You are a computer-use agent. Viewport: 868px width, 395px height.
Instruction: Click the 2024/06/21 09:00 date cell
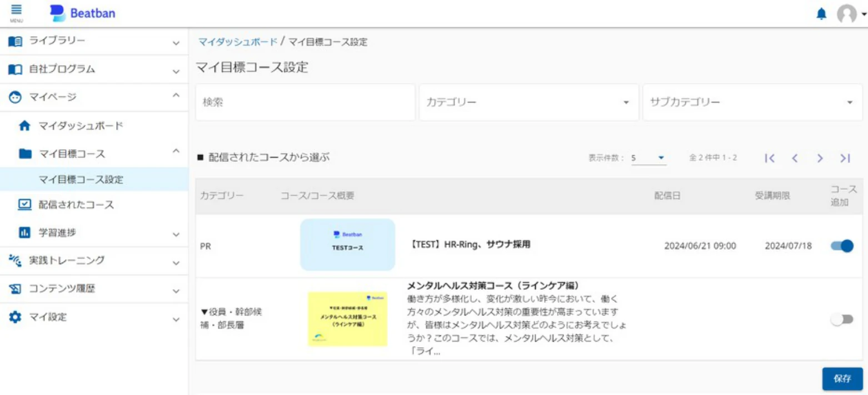click(x=700, y=246)
